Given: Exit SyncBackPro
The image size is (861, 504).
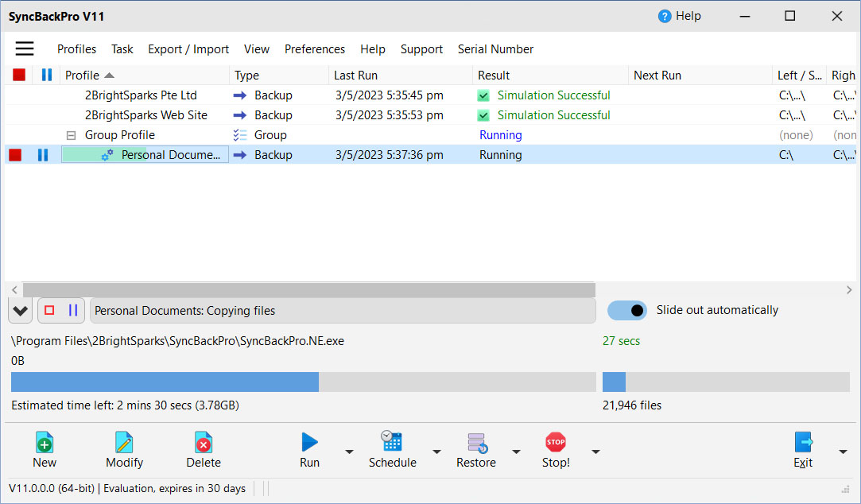Looking at the screenshot, I should click(803, 450).
